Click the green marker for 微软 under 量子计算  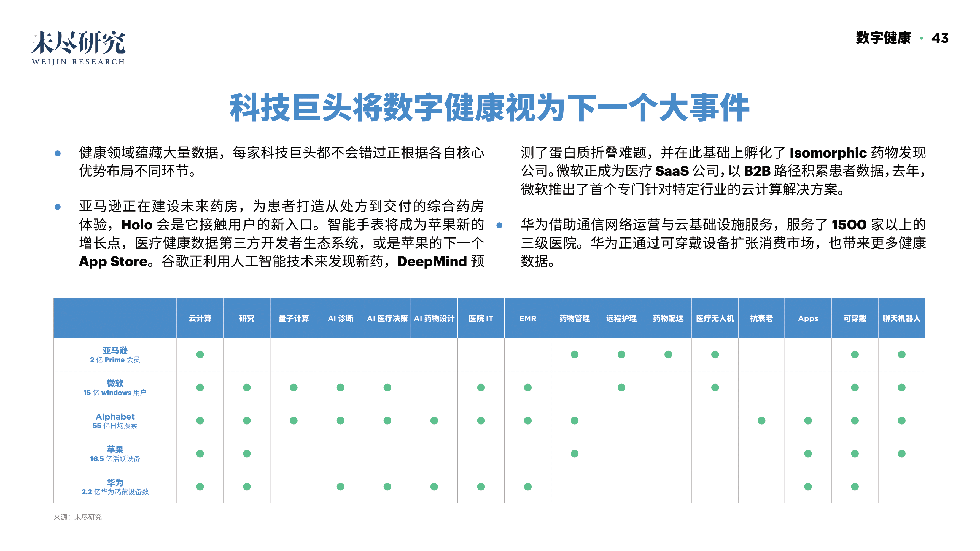coord(293,387)
